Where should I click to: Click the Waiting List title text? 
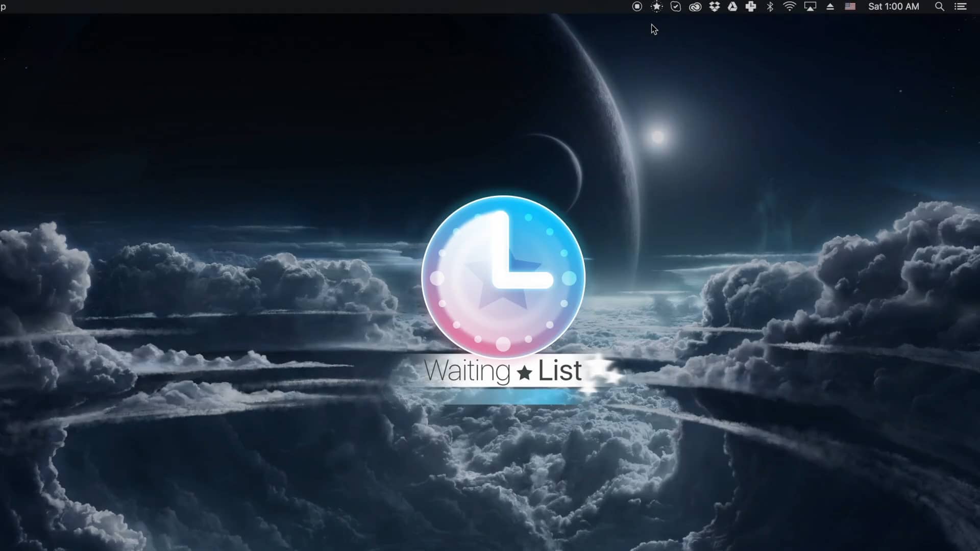pyautogui.click(x=503, y=371)
